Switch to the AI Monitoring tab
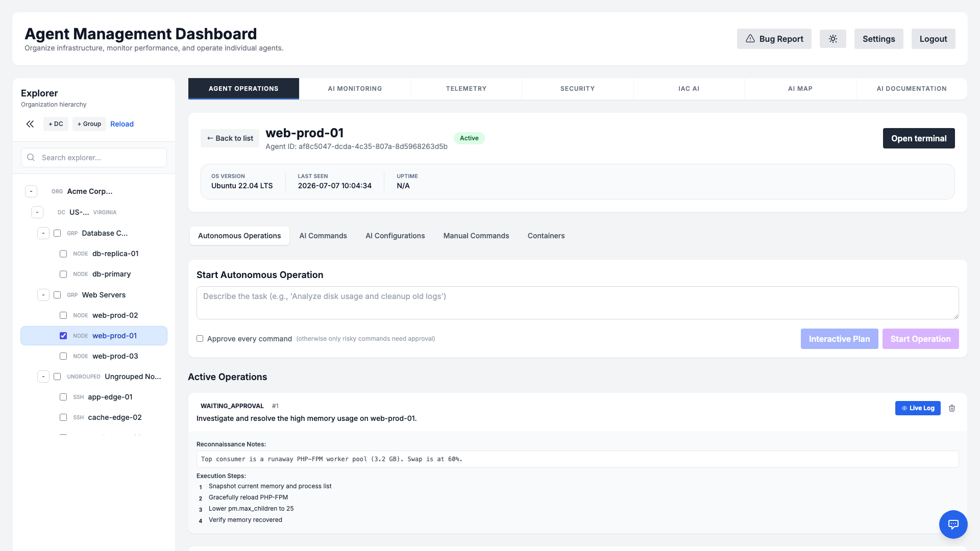 pyautogui.click(x=355, y=89)
